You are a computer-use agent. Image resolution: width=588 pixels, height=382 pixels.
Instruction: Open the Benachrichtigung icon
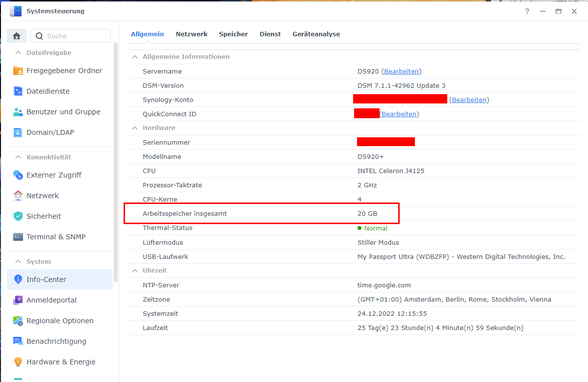(18, 341)
